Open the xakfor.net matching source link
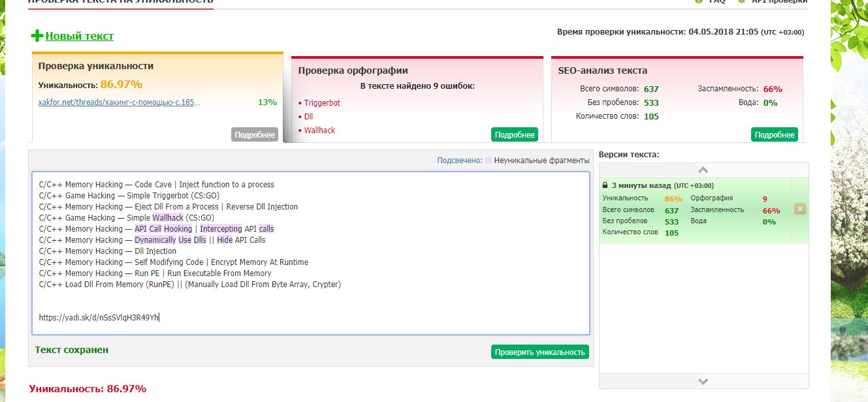The width and height of the screenshot is (868, 402). tap(120, 102)
